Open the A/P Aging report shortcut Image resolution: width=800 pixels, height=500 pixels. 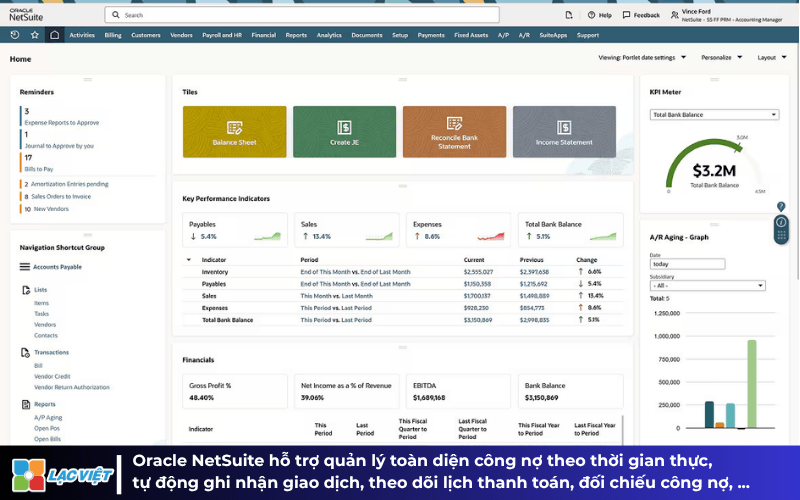point(48,417)
